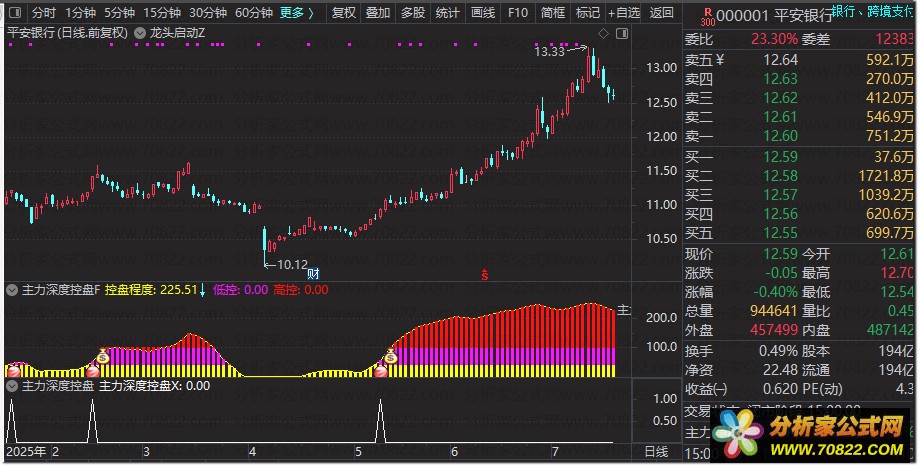Expand the 更多 periods menu
Viewport: 920px width, 466px height.
pos(296,12)
